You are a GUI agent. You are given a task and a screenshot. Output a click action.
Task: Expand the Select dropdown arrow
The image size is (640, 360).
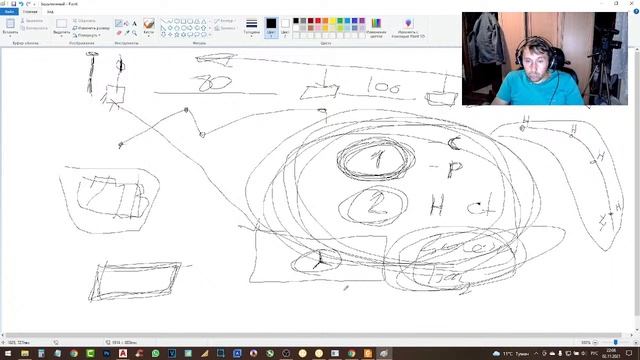tap(62, 36)
